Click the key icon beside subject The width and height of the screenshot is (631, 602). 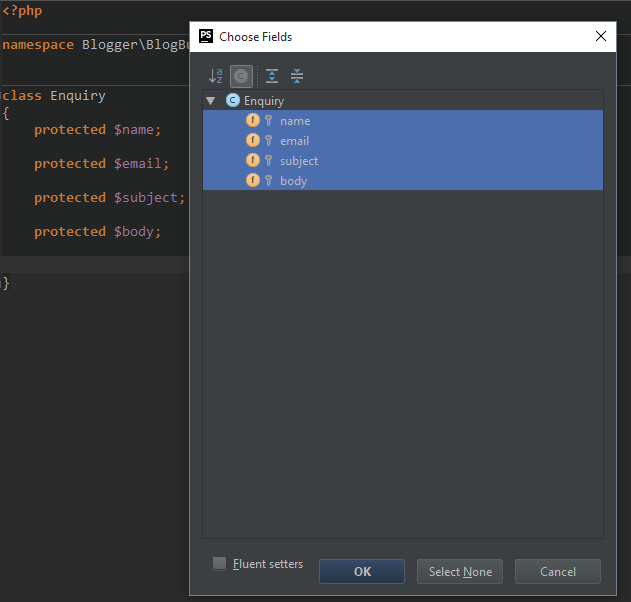click(x=268, y=161)
